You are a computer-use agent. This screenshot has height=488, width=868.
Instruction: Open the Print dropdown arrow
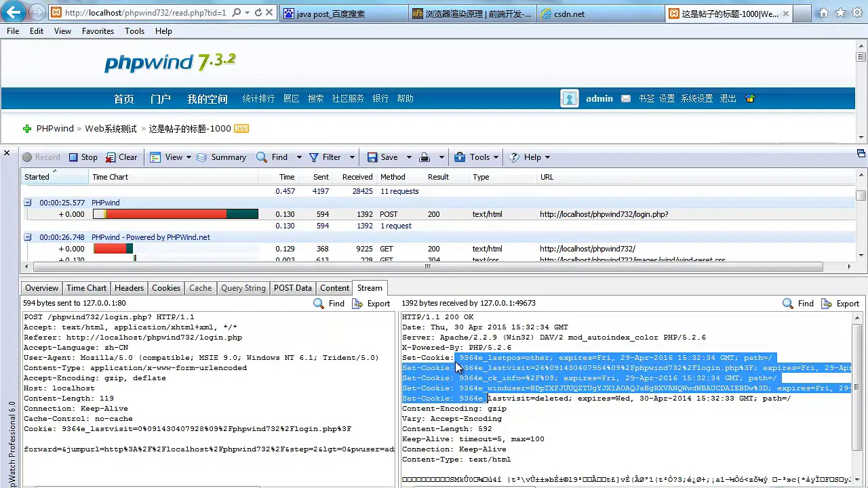pos(441,157)
